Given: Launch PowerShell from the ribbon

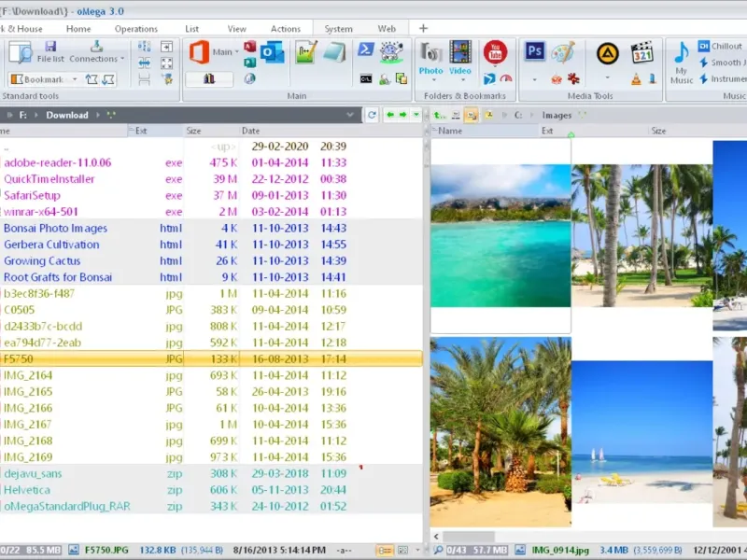Looking at the screenshot, I should pos(365,49).
